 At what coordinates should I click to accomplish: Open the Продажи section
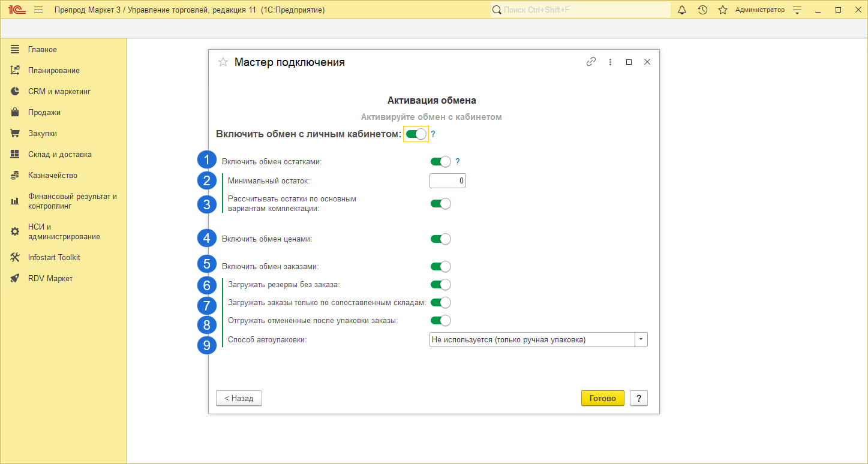coord(44,113)
